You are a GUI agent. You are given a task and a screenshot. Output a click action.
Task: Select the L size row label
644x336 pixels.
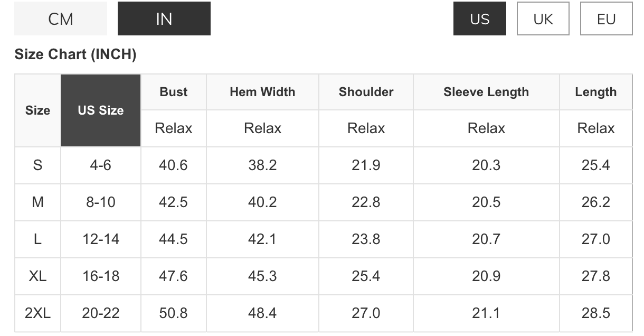[x=37, y=239]
